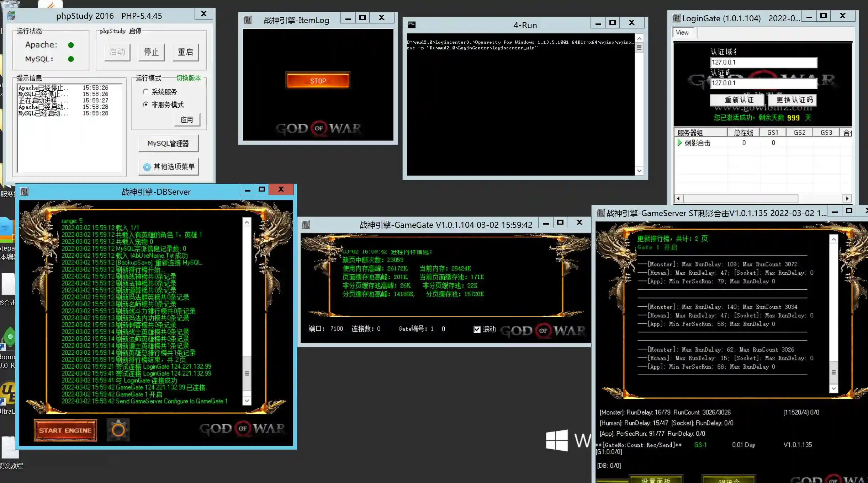Image resolution: width=868 pixels, height=483 pixels.
Task: Select the 影合击 file icon on desktop
Action: [x=8, y=284]
